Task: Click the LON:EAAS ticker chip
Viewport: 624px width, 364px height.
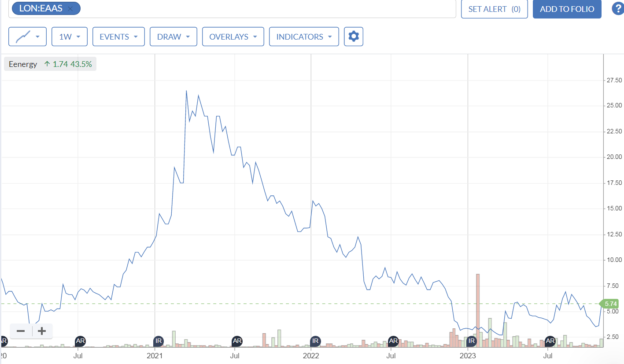Action: coord(46,8)
